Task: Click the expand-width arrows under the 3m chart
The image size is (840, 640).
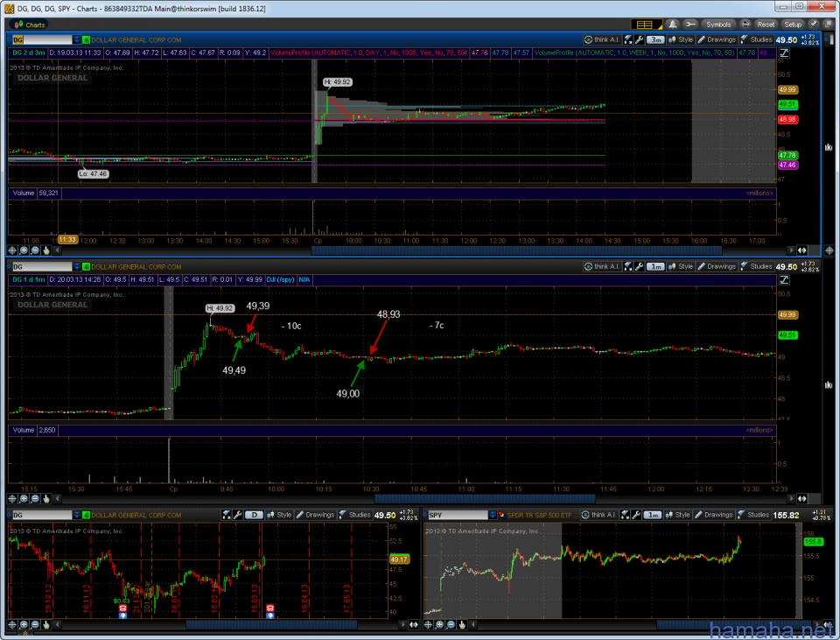Action: (802, 250)
